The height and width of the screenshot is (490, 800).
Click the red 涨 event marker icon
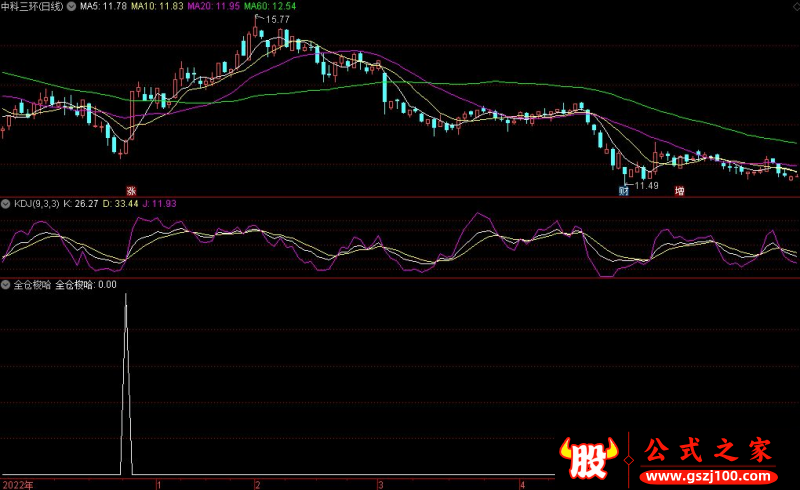coord(129,190)
